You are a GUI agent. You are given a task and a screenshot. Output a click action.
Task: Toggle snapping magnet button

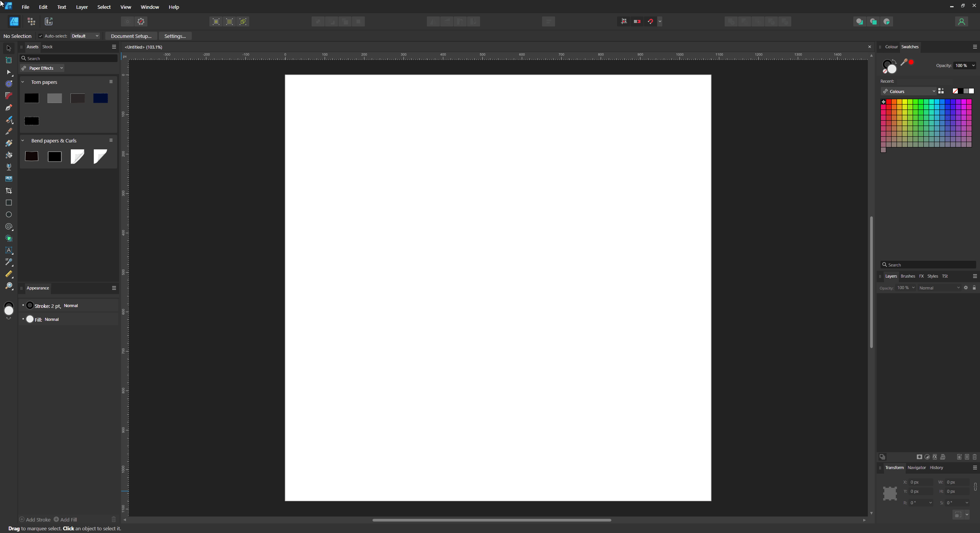(x=650, y=21)
